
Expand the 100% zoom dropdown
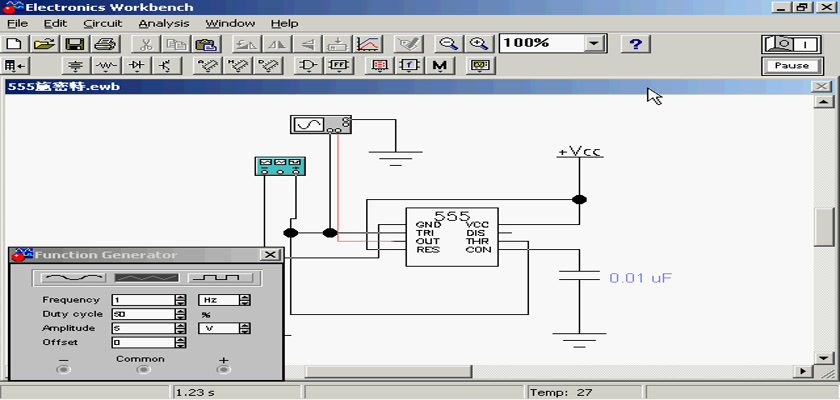pyautogui.click(x=594, y=43)
